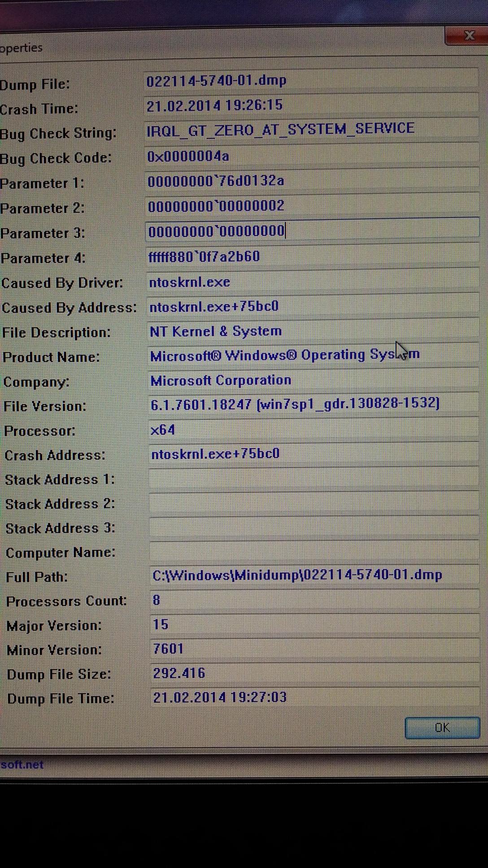Click the Crash Time value field

tap(312, 105)
